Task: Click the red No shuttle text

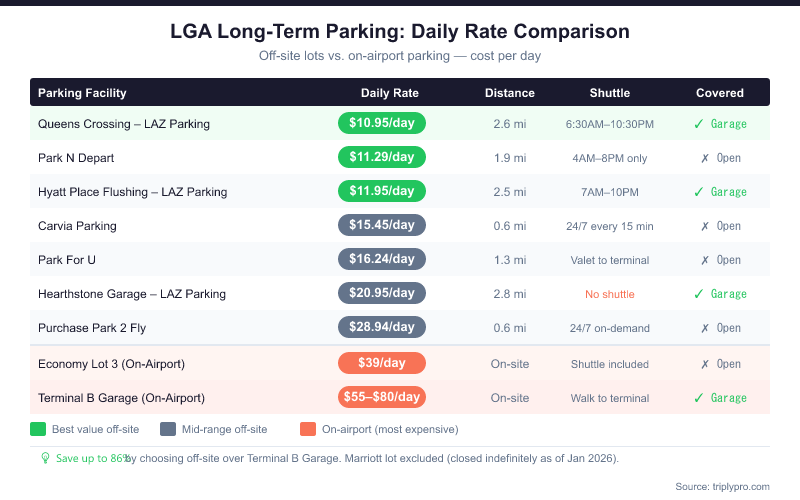Action: pos(609,294)
